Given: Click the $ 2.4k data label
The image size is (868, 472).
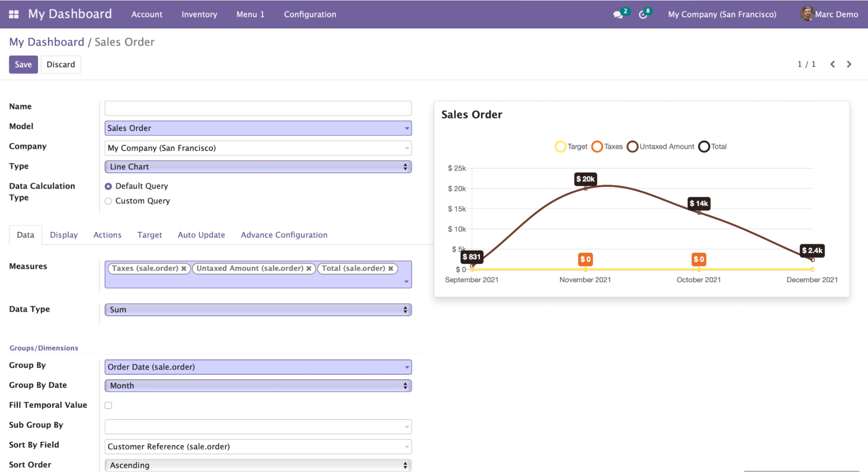Looking at the screenshot, I should click(812, 251).
